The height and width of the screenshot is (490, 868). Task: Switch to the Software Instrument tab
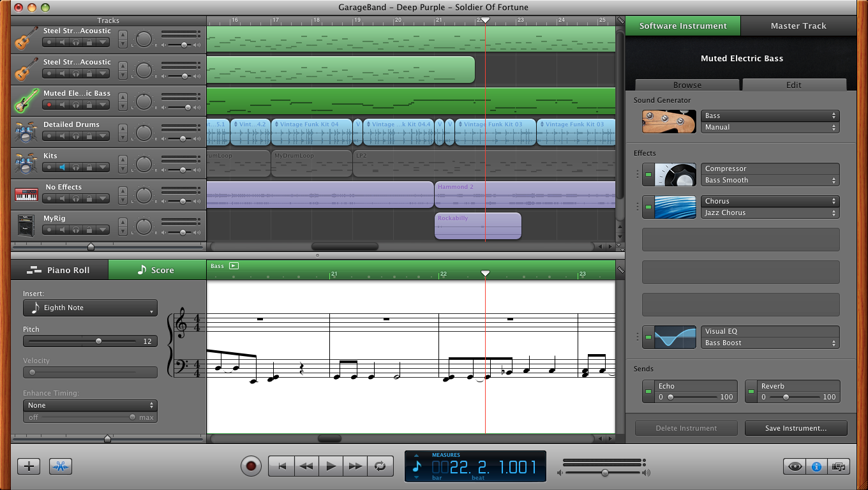683,26
